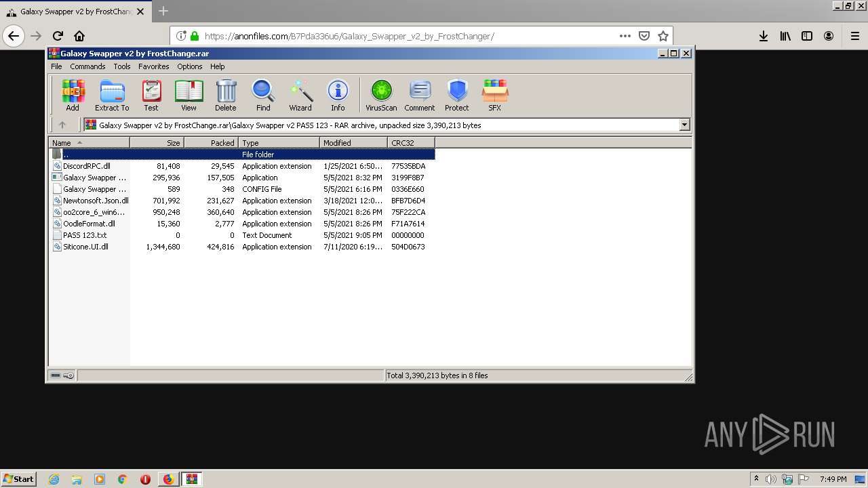Click the up one level arrow

click(62, 125)
